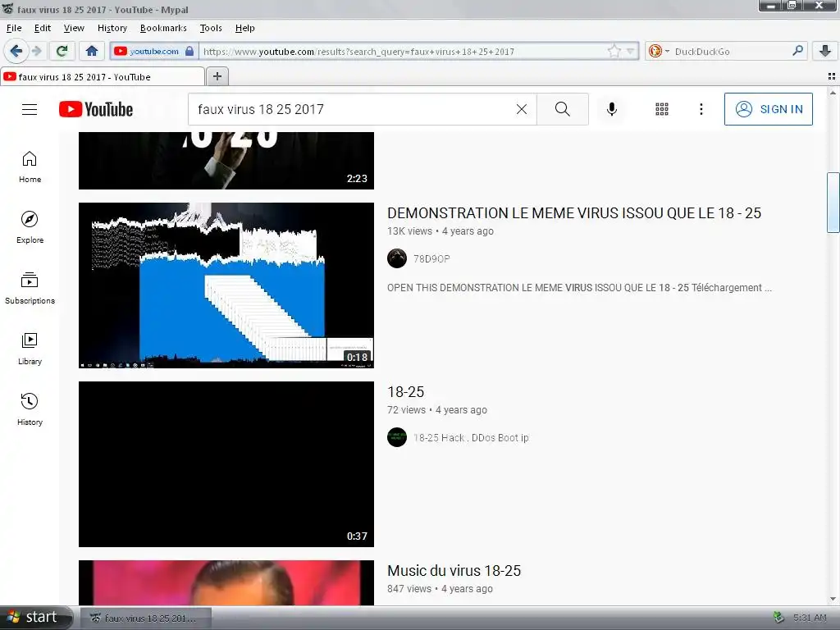Bookmark this page with the star icon

click(x=614, y=51)
